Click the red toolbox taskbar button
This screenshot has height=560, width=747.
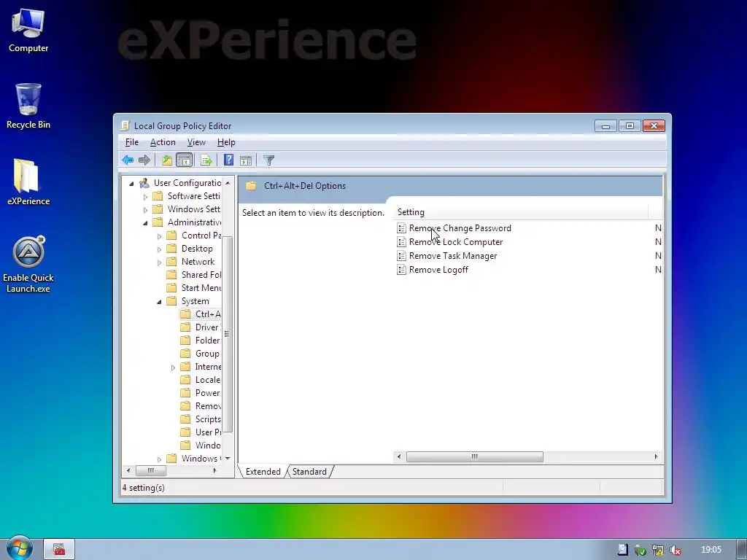click(59, 550)
